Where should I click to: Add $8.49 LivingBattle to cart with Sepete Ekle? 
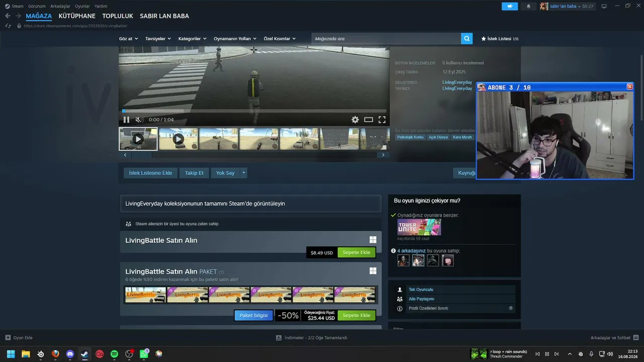tap(356, 252)
